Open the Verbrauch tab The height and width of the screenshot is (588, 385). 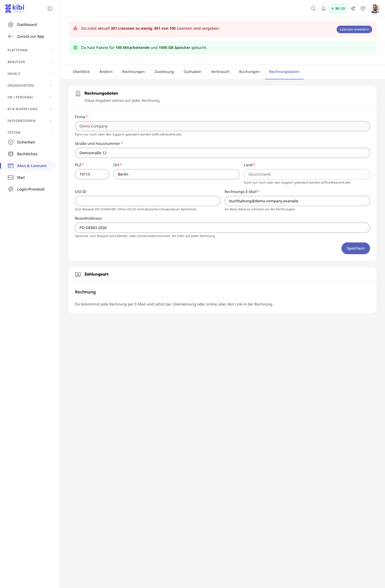[220, 72]
